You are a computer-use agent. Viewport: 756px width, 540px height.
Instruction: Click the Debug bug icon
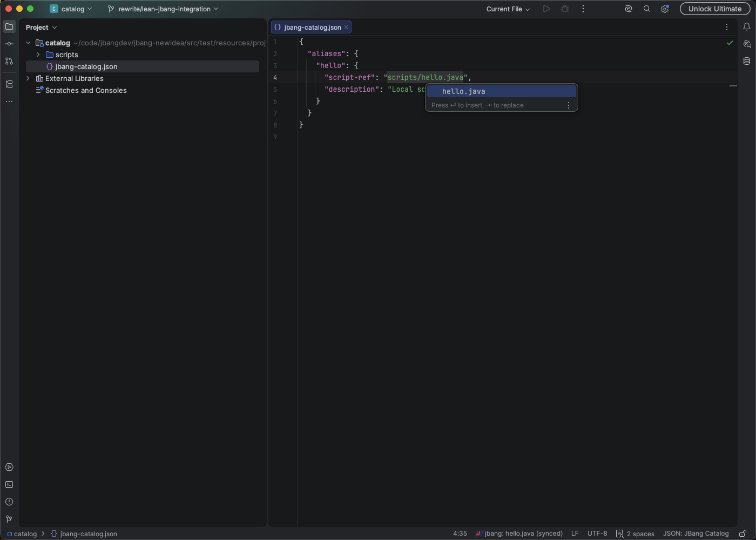(x=565, y=9)
